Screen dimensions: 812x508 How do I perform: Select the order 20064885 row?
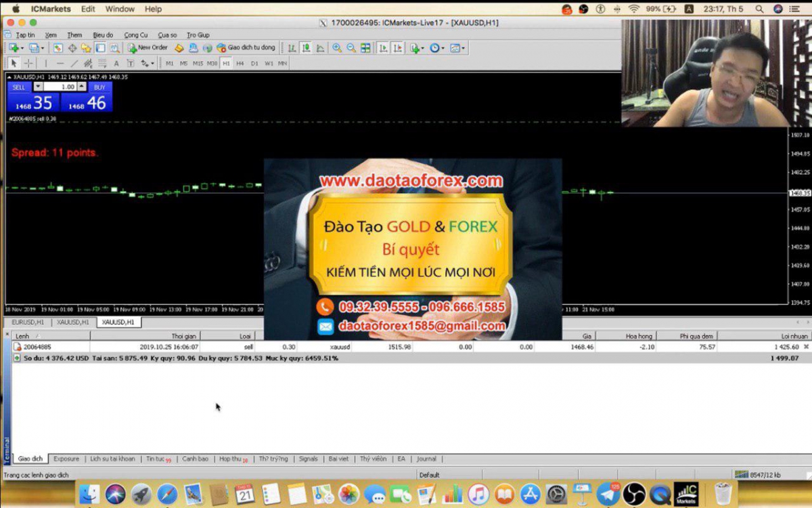(411, 347)
